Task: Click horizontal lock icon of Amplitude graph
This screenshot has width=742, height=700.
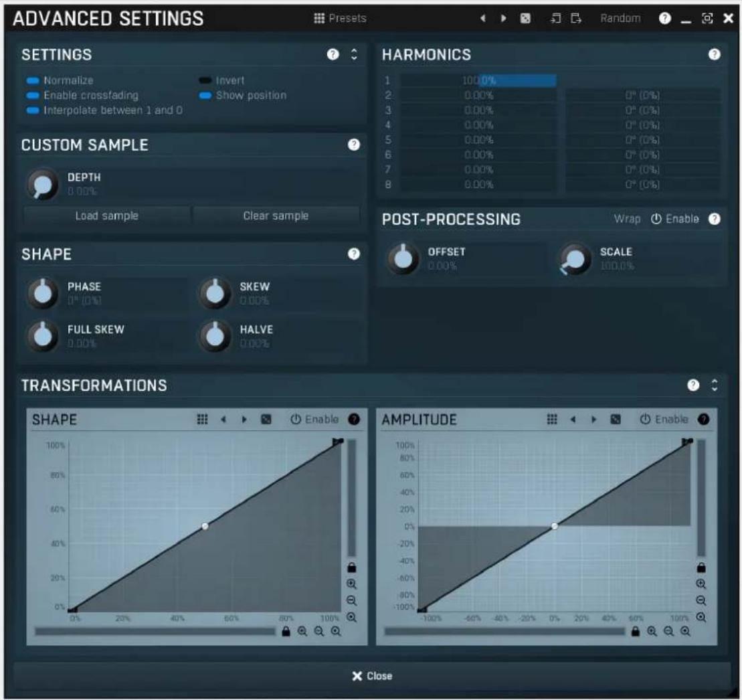Action: (x=635, y=631)
